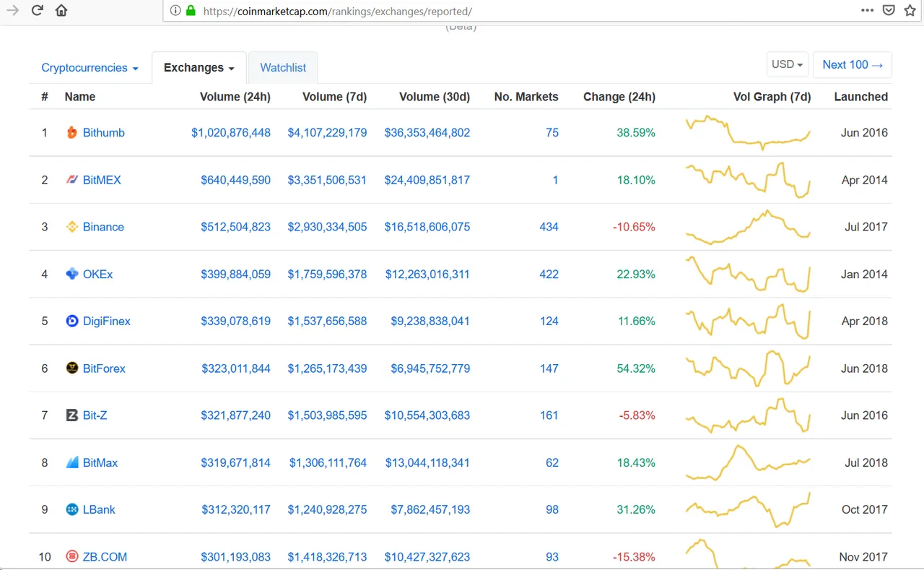Viewport: 924px width, 570px height.
Task: Click Bit-Z 24h change -5.83%
Action: pos(637,415)
